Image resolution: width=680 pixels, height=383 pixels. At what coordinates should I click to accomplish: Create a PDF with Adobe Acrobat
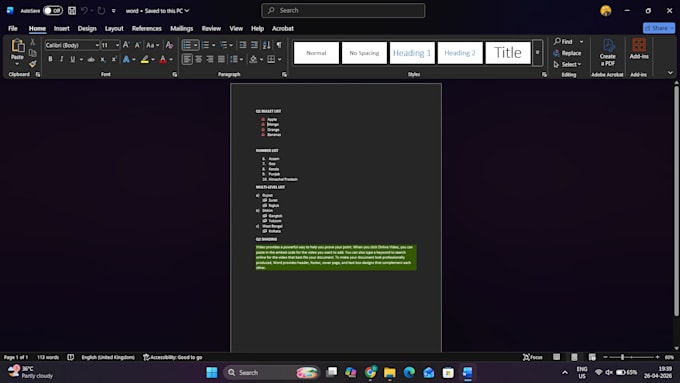pos(608,52)
